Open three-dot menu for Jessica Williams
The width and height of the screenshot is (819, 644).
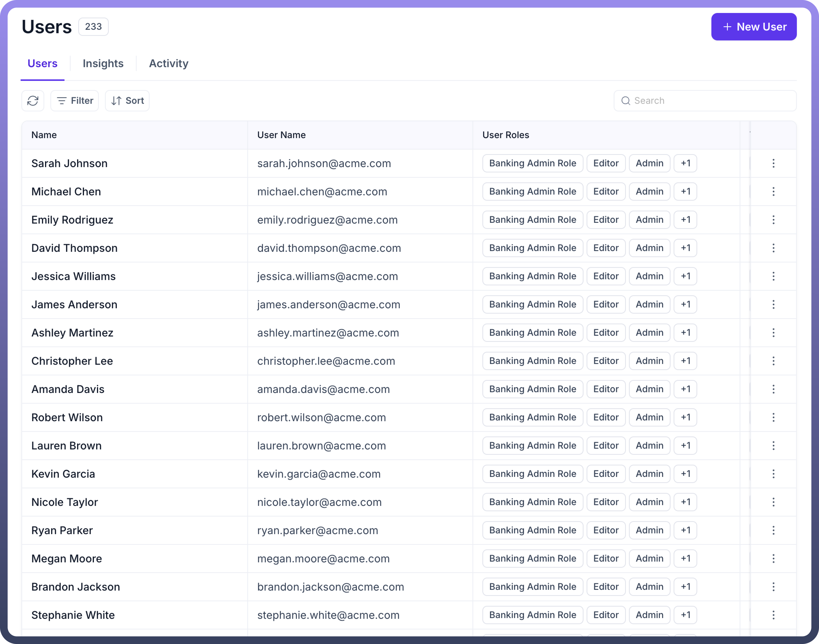773,276
